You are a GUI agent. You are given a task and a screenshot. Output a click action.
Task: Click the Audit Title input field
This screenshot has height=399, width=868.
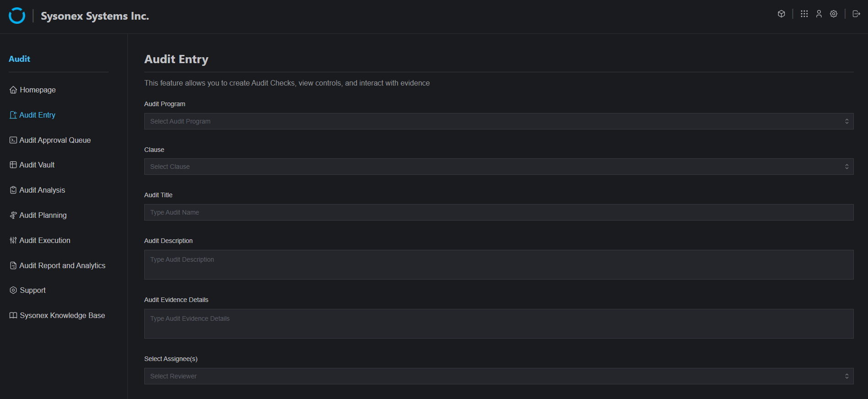(498, 212)
